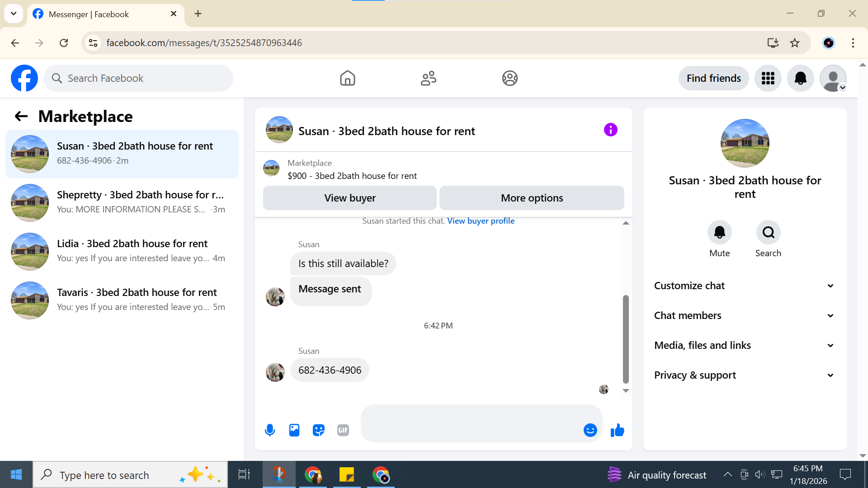Viewport: 868px width, 488px height.
Task: Expand the Customize chat section
Action: [745, 286]
